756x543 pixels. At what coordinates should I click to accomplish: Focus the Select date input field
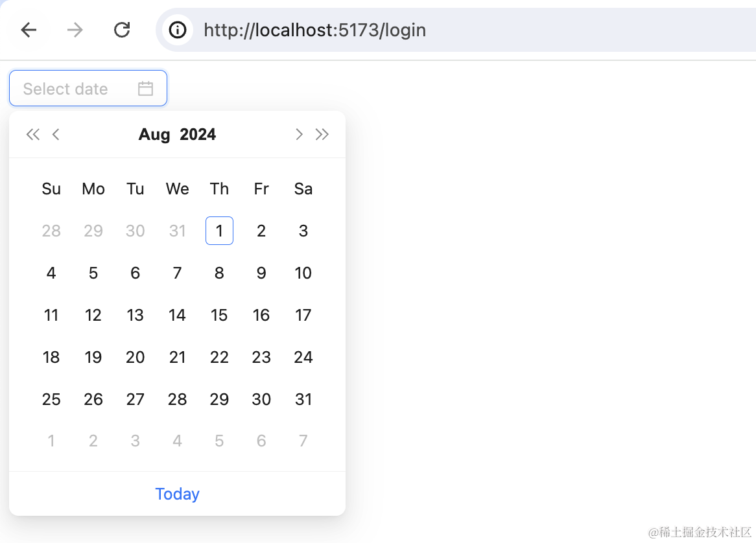(71, 89)
